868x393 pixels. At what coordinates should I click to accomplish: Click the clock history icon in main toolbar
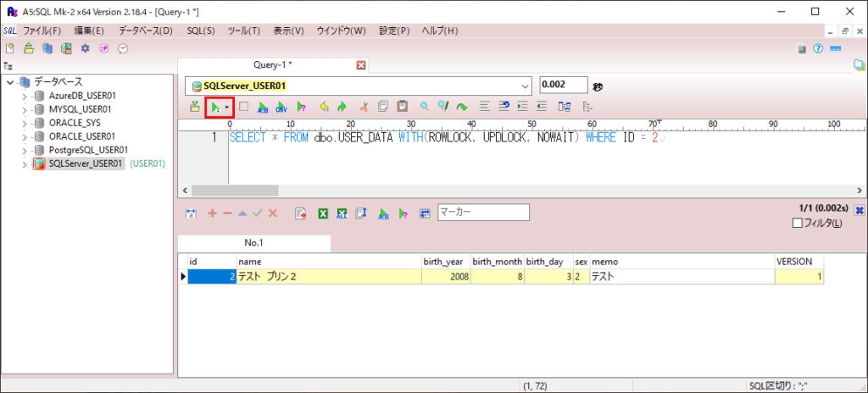[123, 49]
